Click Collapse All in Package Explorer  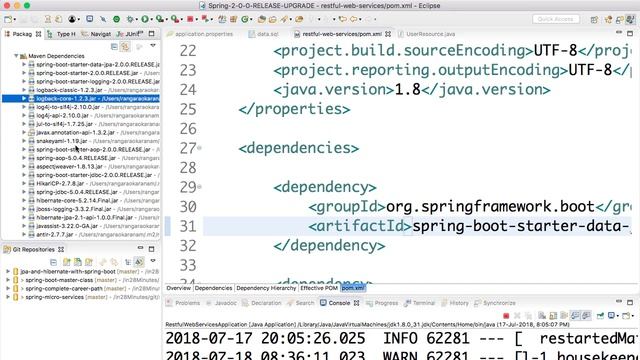pyautogui.click(x=114, y=47)
